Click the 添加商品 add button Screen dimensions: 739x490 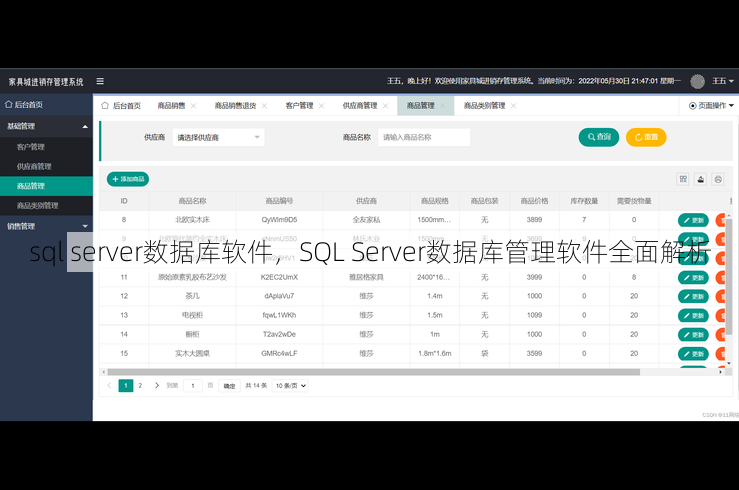click(x=128, y=179)
